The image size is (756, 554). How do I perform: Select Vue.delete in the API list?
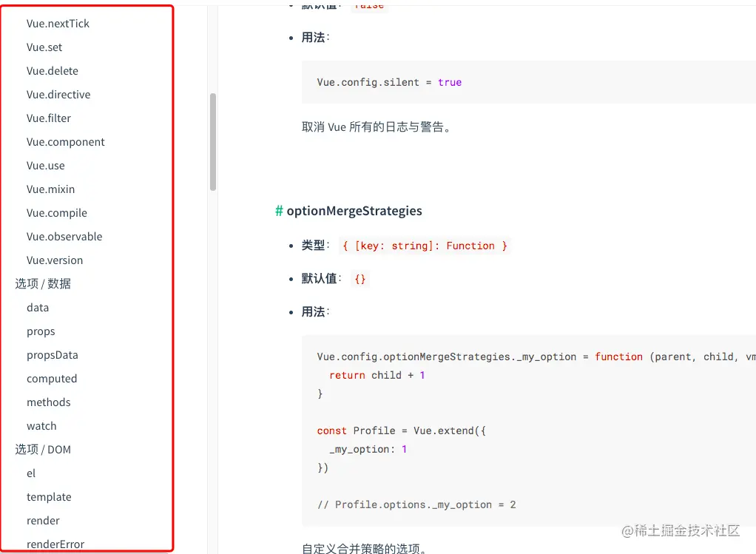53,71
